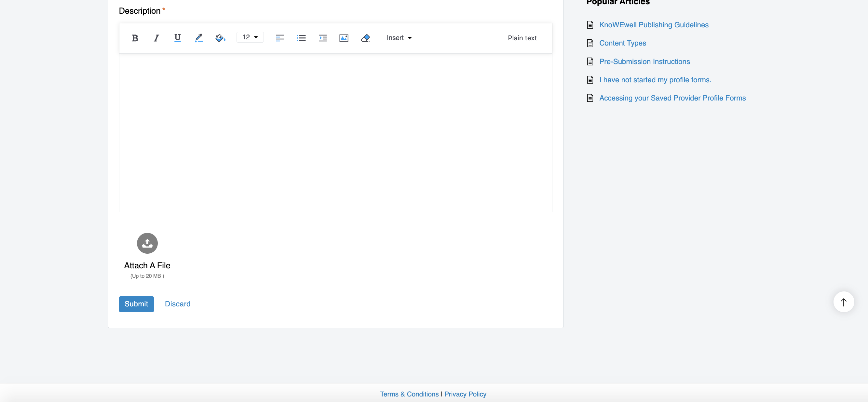Click inside the description text area
Image resolution: width=868 pixels, height=402 pixels.
point(335,132)
